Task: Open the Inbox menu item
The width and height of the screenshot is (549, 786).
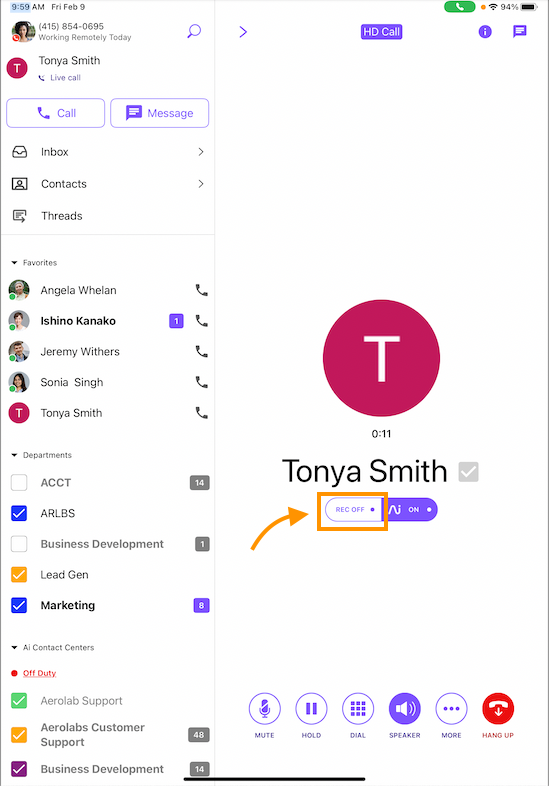Action: point(107,152)
